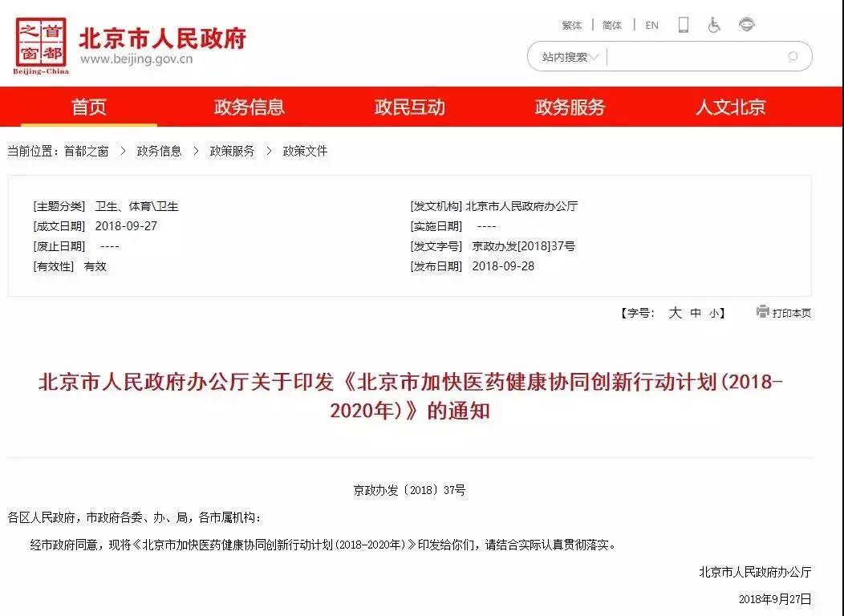This screenshot has height=616, width=844.
Task: Click the www.beijing.gov.cn URL text
Action: pyautogui.click(x=136, y=59)
